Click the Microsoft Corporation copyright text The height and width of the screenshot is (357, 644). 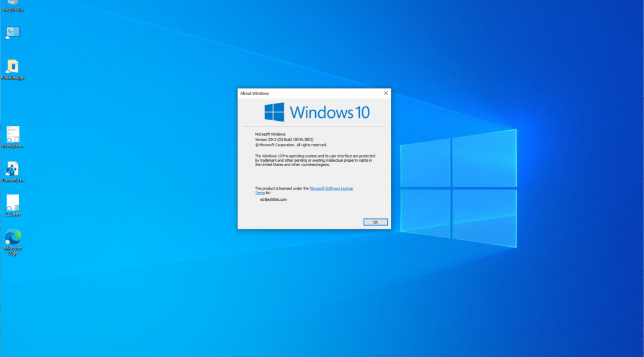click(x=291, y=145)
